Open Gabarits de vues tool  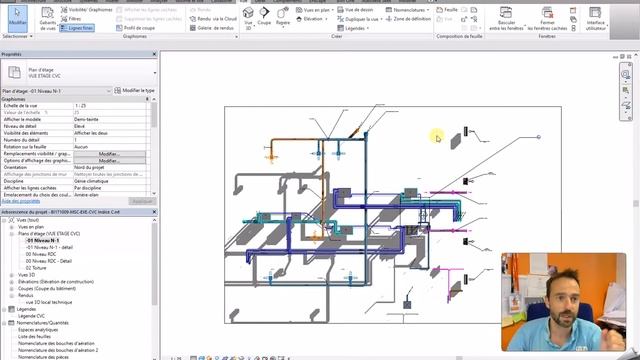tap(48, 19)
